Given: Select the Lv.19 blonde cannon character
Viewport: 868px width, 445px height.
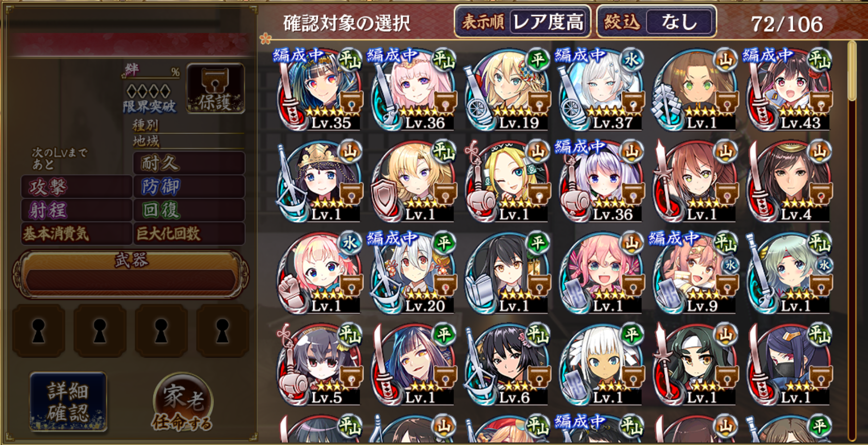Looking at the screenshot, I should pyautogui.click(x=507, y=89).
